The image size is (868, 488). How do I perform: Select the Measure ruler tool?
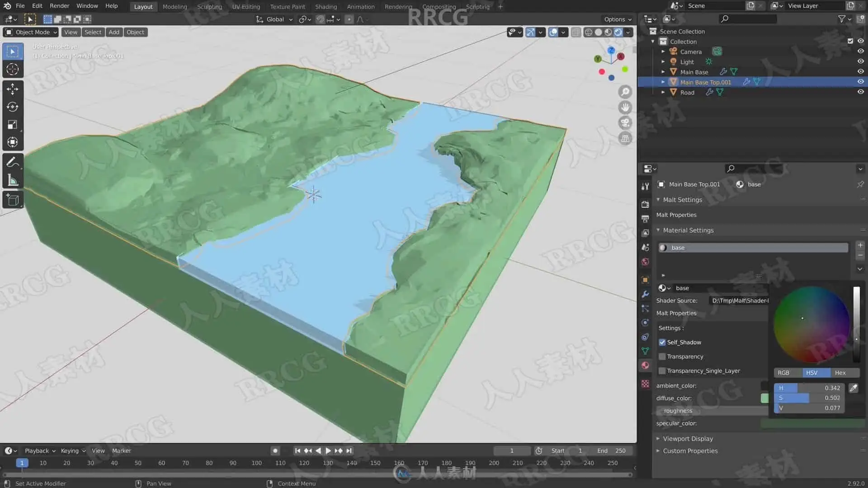(13, 181)
